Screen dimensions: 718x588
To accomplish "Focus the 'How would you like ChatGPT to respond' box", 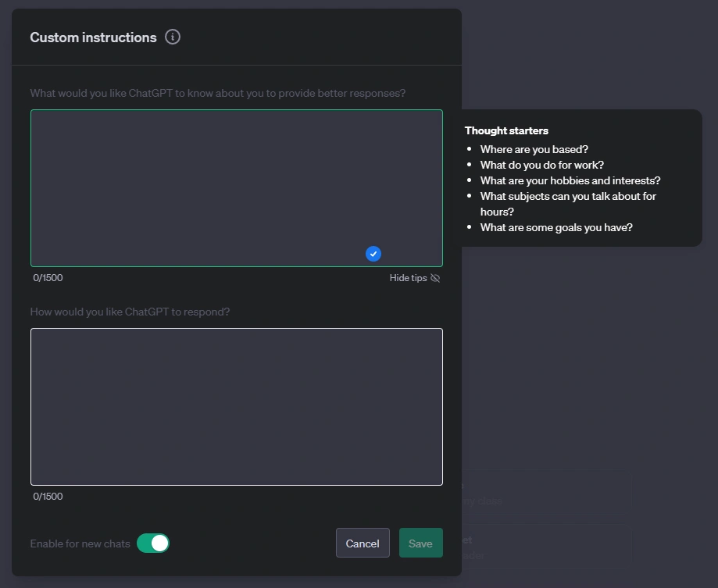I will click(236, 406).
